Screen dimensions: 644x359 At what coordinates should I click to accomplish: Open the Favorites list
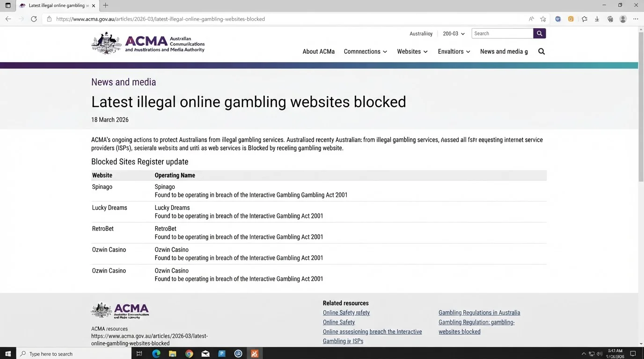(585, 19)
